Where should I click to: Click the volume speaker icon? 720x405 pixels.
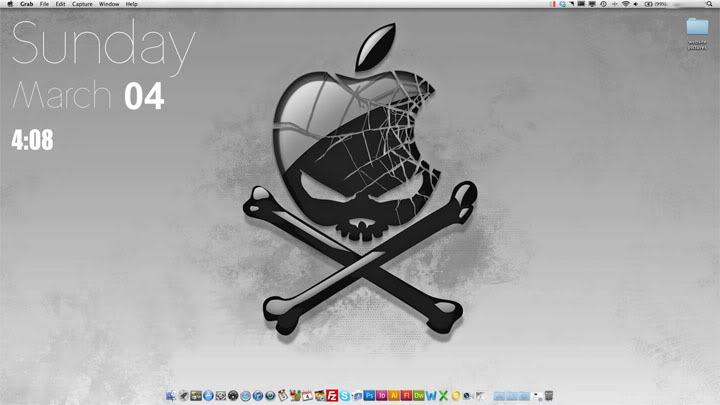pyautogui.click(x=636, y=4)
